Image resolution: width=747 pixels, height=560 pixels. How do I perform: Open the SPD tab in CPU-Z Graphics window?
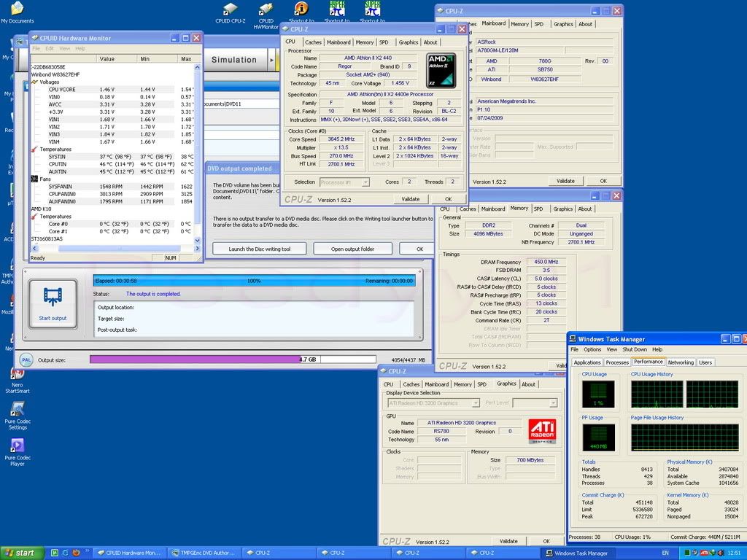pos(481,384)
